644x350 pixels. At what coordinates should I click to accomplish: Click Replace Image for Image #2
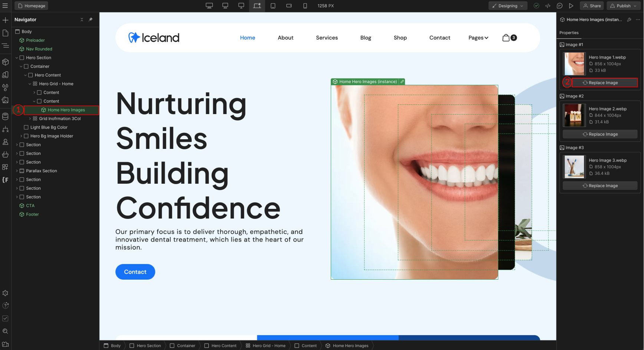(x=600, y=134)
